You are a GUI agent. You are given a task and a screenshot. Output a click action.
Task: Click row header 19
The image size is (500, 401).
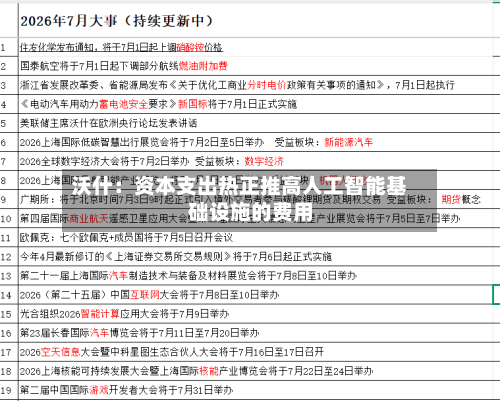[9, 390]
